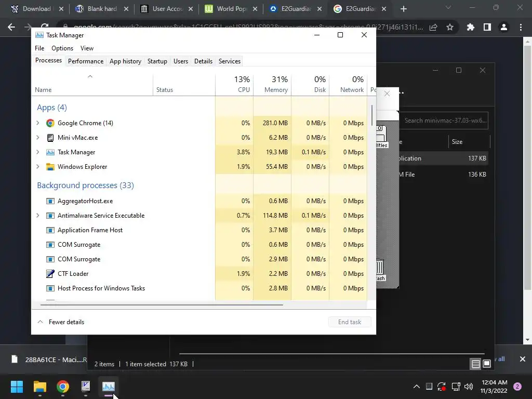Click the Application Frame Host icon
532x399 pixels.
(50, 230)
